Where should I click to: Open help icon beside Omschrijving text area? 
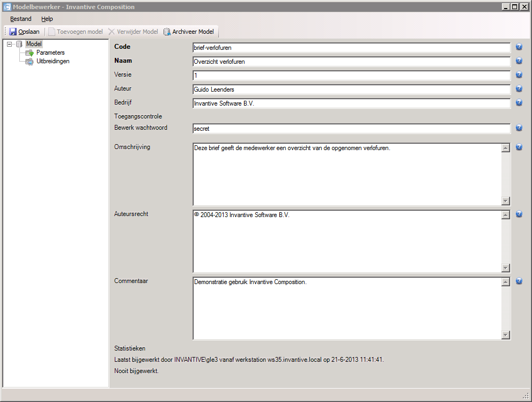click(x=519, y=147)
